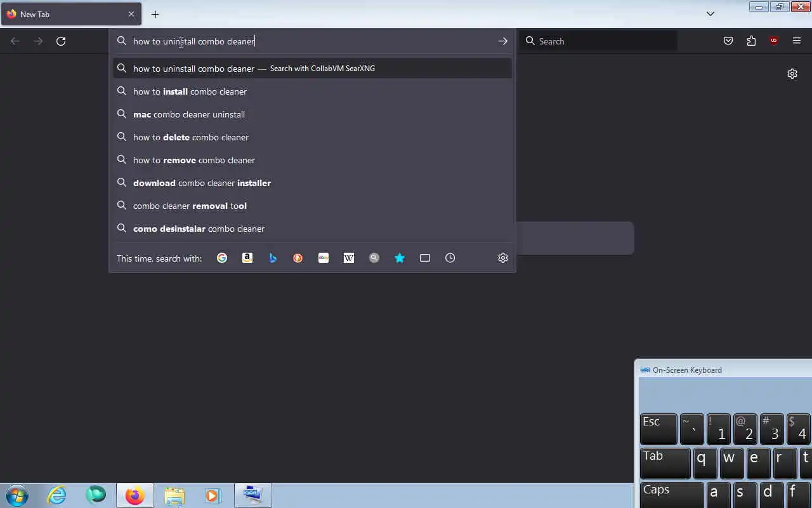812x508 pixels.
Task: Search in Bookmarks via star icon
Action: (x=400, y=258)
